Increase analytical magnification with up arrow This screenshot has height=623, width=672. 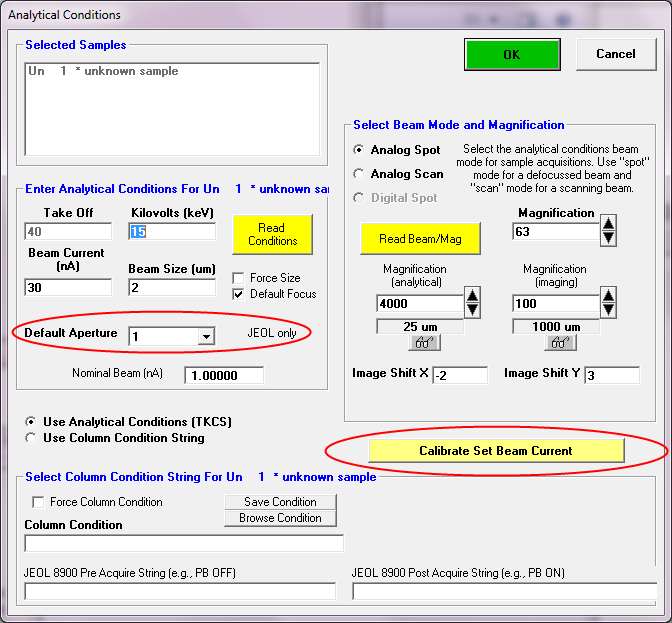(x=473, y=296)
